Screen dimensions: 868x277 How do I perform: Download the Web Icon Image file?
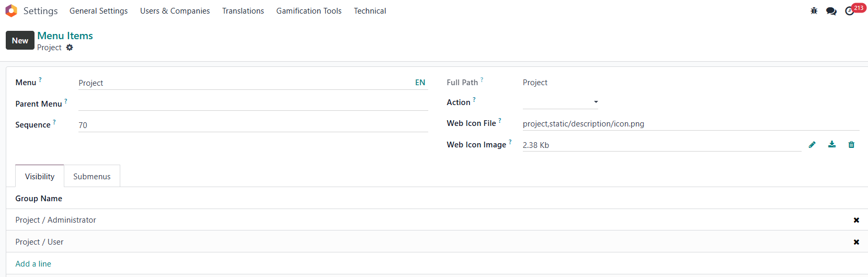(832, 145)
